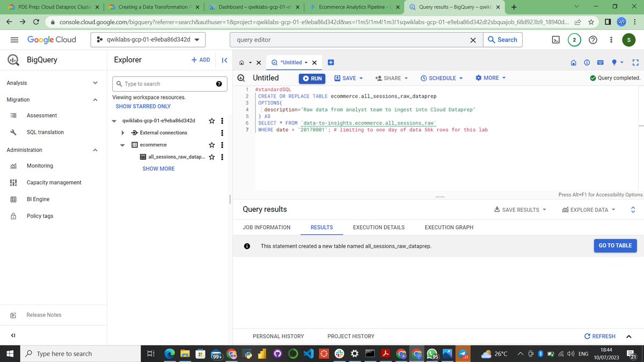644x362 pixels.
Task: Open the help question-mark menu
Action: 593,40
